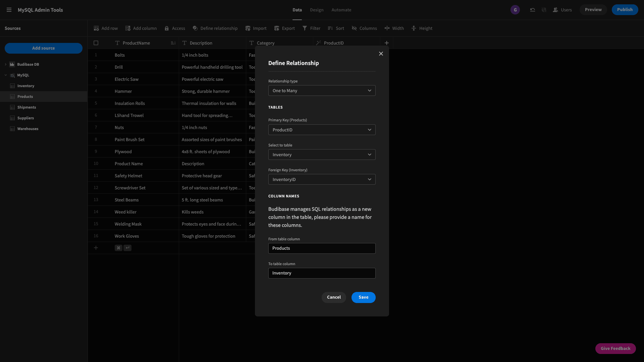Viewport: 644px width, 362px height.
Task: Click the Save button in dialog
Action: (363, 297)
